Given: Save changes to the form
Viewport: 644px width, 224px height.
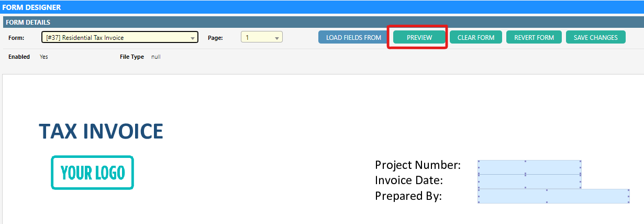Looking at the screenshot, I should tap(595, 37).
